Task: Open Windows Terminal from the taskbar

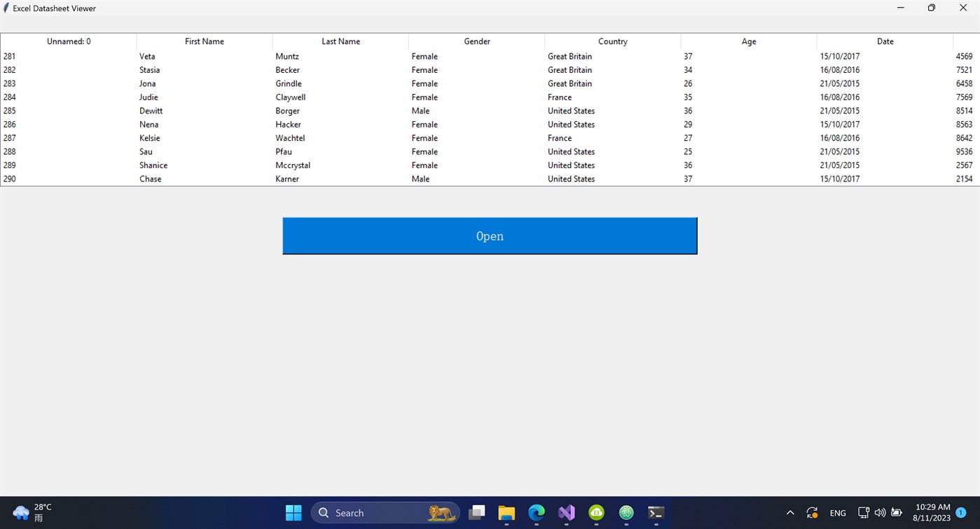Action: (x=656, y=512)
